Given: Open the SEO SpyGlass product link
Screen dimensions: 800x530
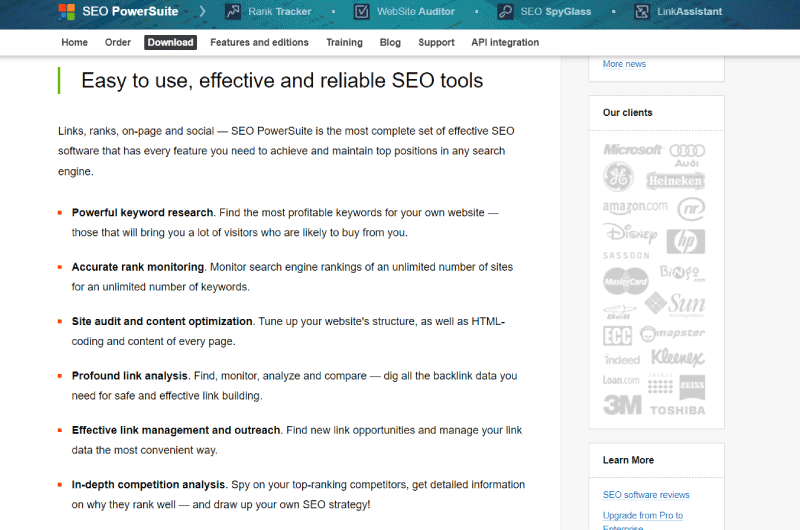Looking at the screenshot, I should 556,11.
